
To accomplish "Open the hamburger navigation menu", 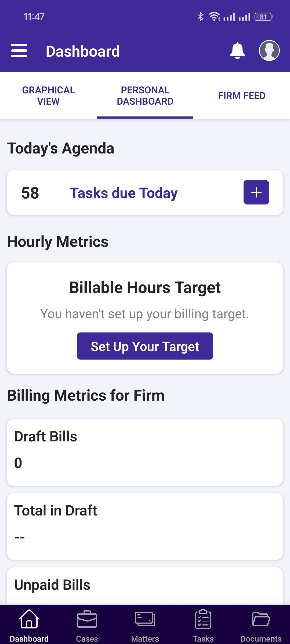I will pyautogui.click(x=19, y=51).
